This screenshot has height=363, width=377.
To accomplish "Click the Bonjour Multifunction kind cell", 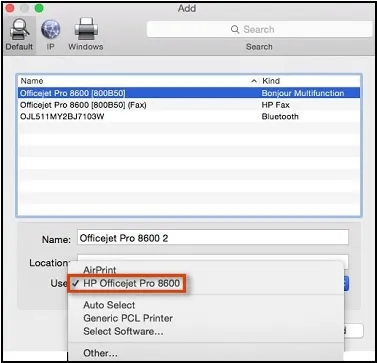I will pos(303,93).
